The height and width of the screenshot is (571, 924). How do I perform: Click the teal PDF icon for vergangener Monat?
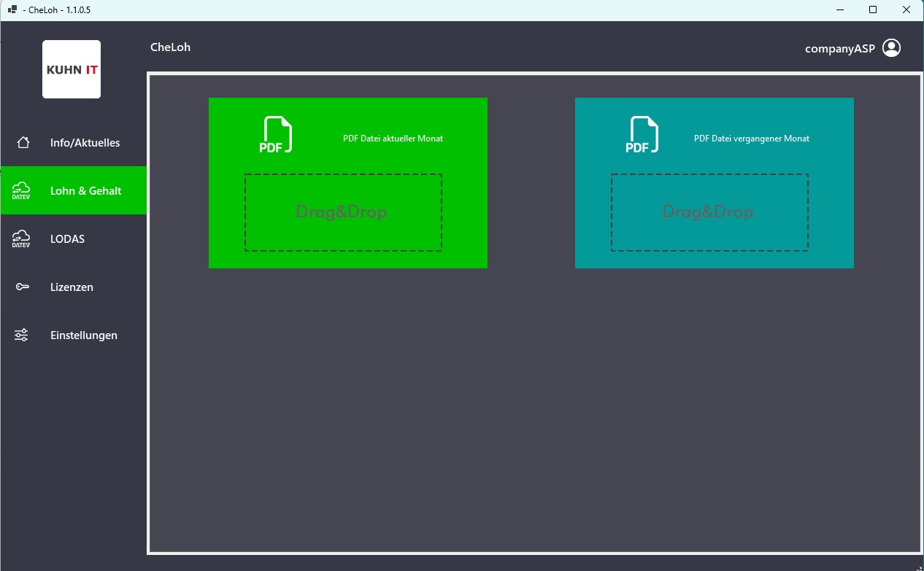tap(643, 135)
